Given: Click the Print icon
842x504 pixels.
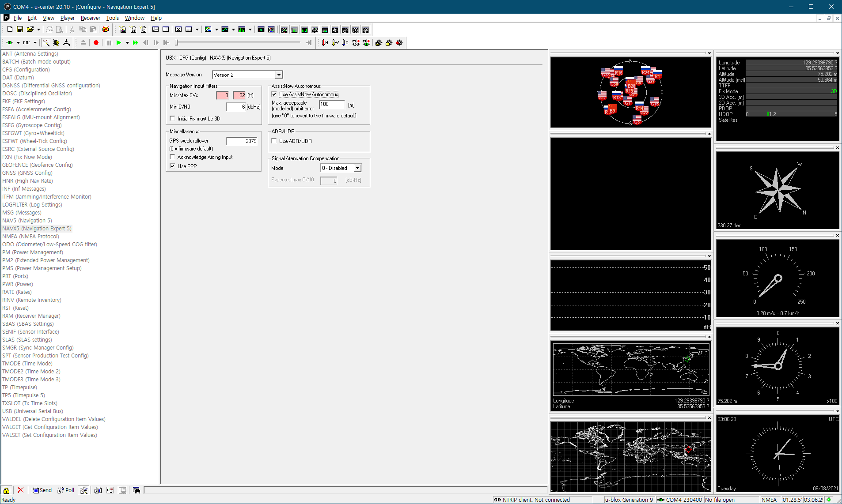Looking at the screenshot, I should pos(49,30).
